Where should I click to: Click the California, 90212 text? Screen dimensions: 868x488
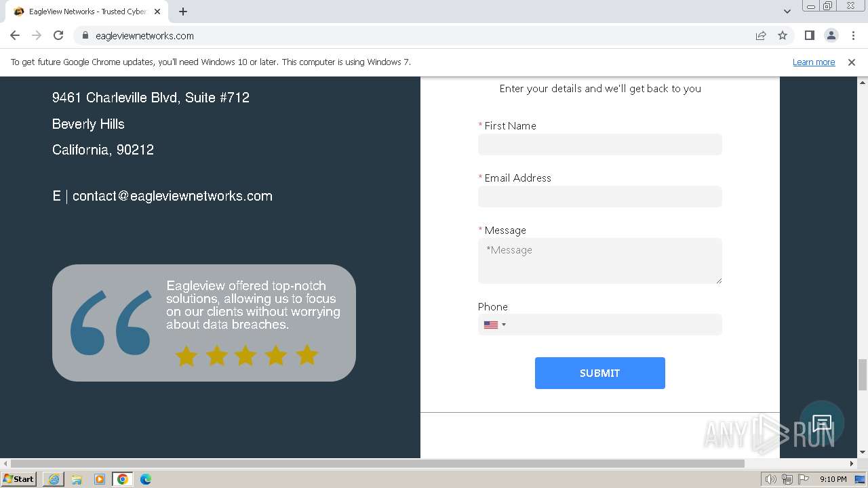pyautogui.click(x=103, y=150)
